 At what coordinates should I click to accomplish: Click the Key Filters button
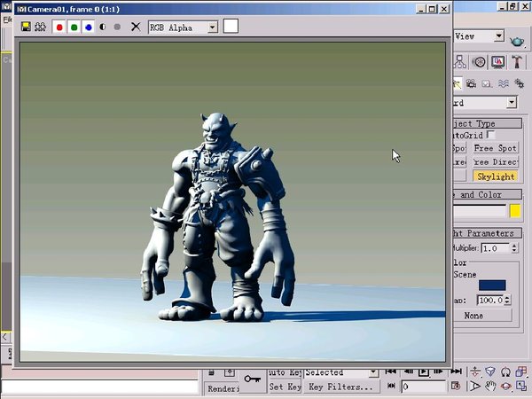(342, 387)
